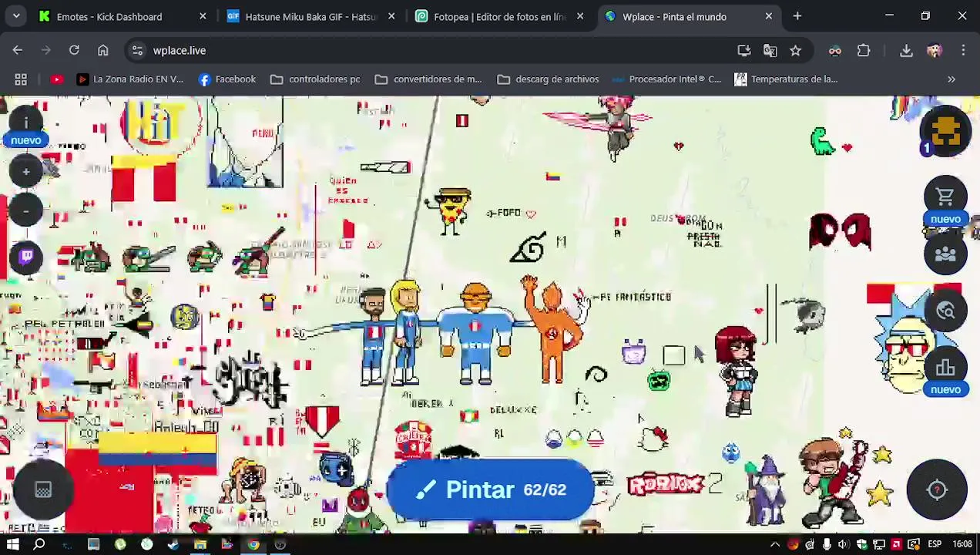Open Chrome profile avatar
The width and height of the screenshot is (980, 555).
tap(935, 50)
